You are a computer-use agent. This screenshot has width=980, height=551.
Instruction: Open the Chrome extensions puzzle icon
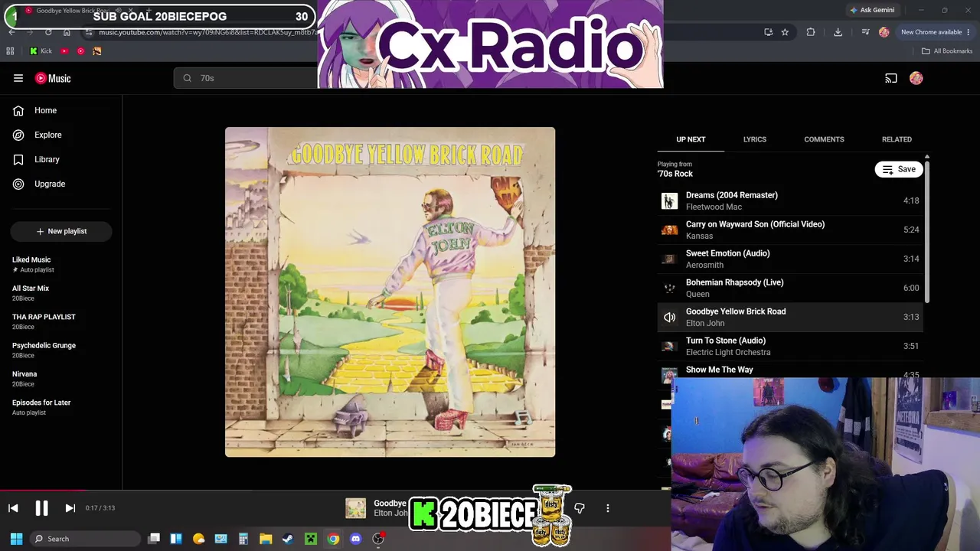pyautogui.click(x=811, y=32)
